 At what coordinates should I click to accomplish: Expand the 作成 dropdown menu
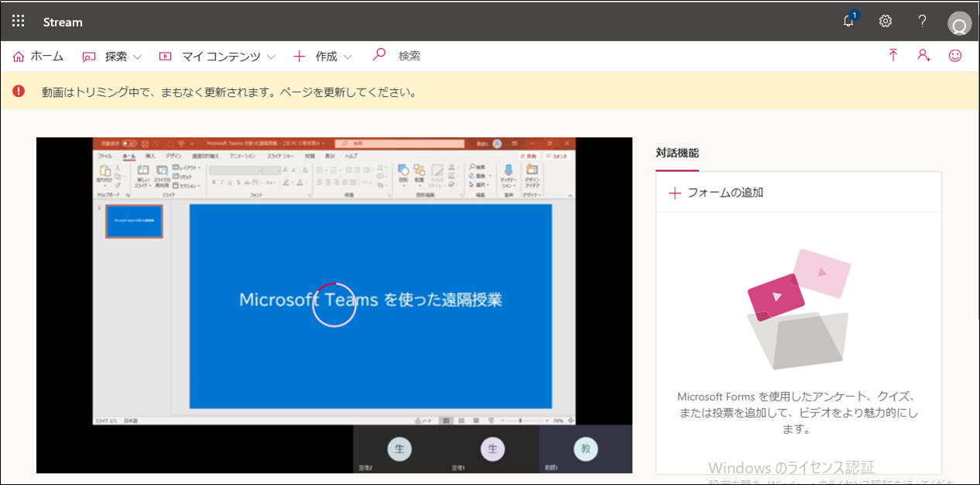click(x=323, y=56)
